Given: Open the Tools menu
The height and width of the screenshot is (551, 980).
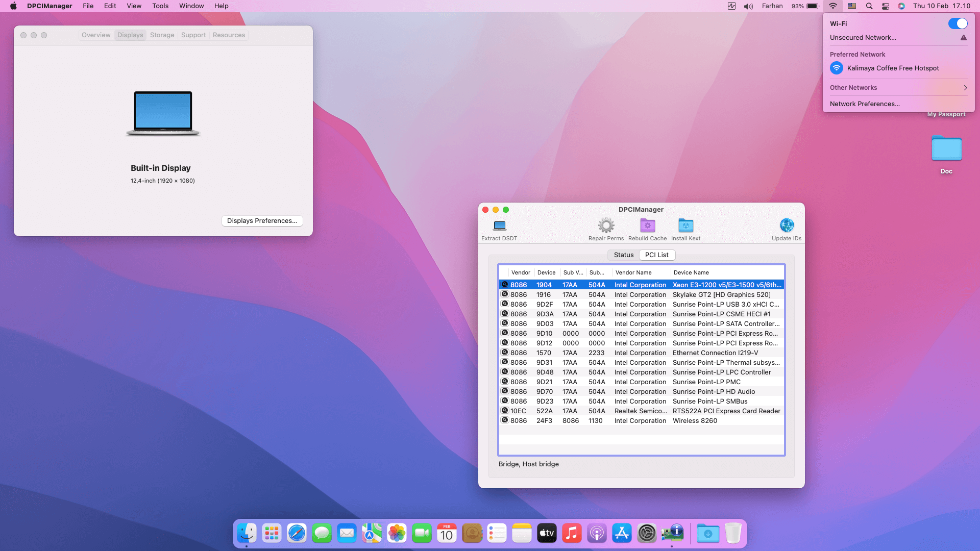Looking at the screenshot, I should (x=160, y=6).
